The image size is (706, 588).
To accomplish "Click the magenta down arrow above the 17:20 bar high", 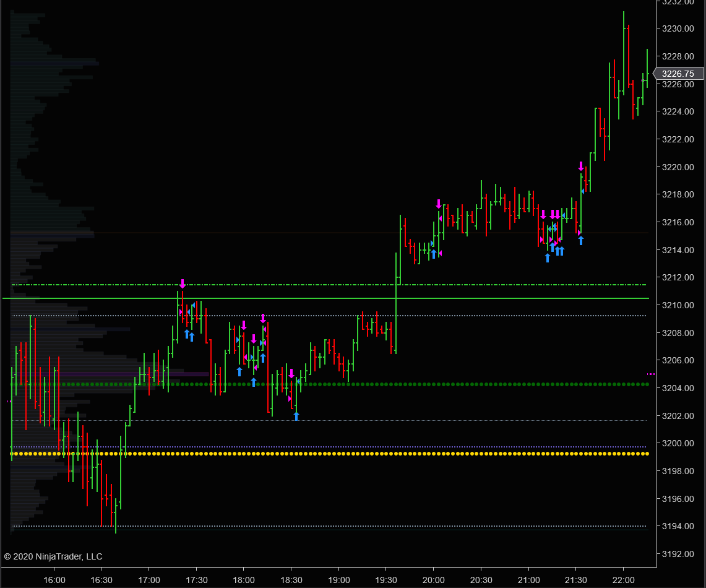I will [183, 283].
